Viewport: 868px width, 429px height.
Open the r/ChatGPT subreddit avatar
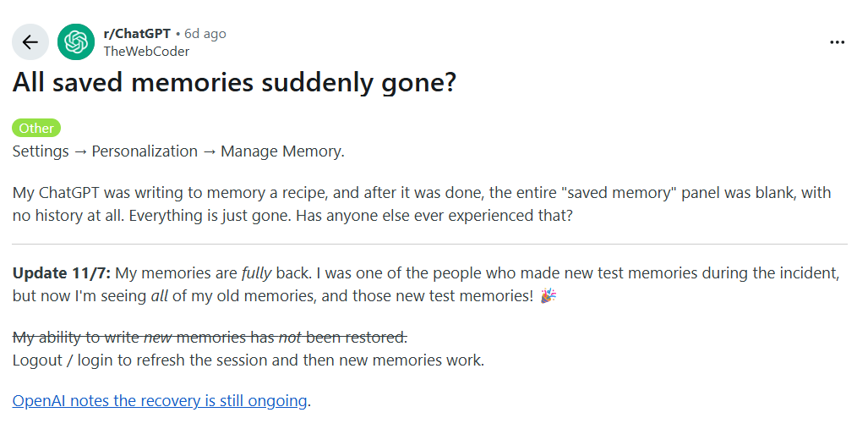pos(76,42)
